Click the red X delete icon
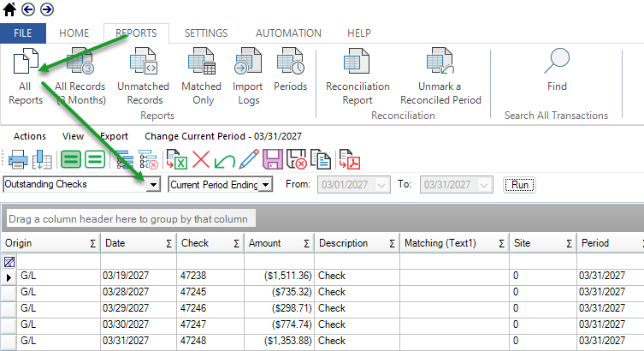The image size is (644, 351). [201, 159]
